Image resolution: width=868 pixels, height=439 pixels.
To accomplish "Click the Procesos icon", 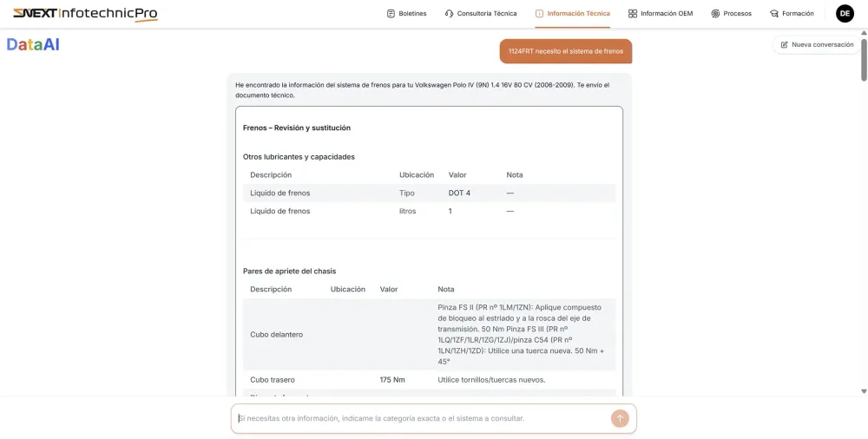I will 715,14.
